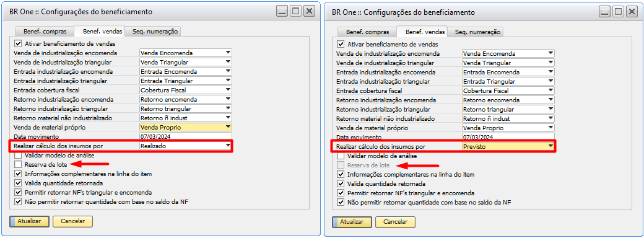Click Cancelar button in right window

click(x=395, y=221)
